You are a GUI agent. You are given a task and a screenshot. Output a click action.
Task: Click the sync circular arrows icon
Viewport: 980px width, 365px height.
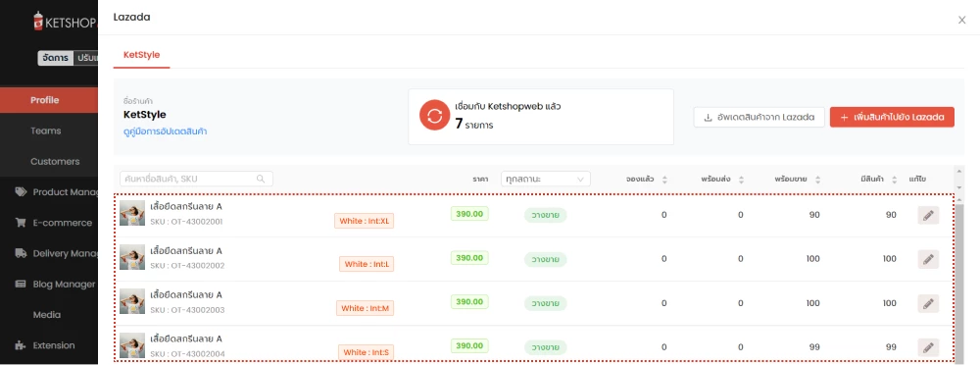434,116
